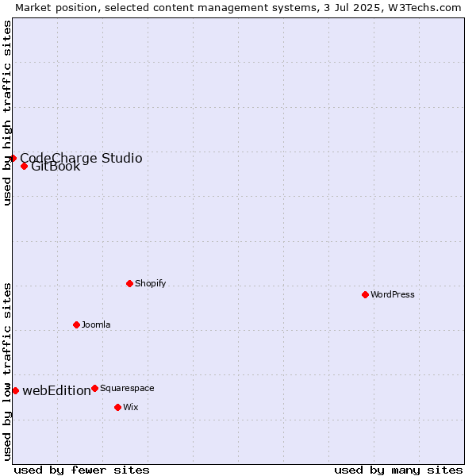Click the Joomla red data point
476x476 pixels.
point(76,324)
